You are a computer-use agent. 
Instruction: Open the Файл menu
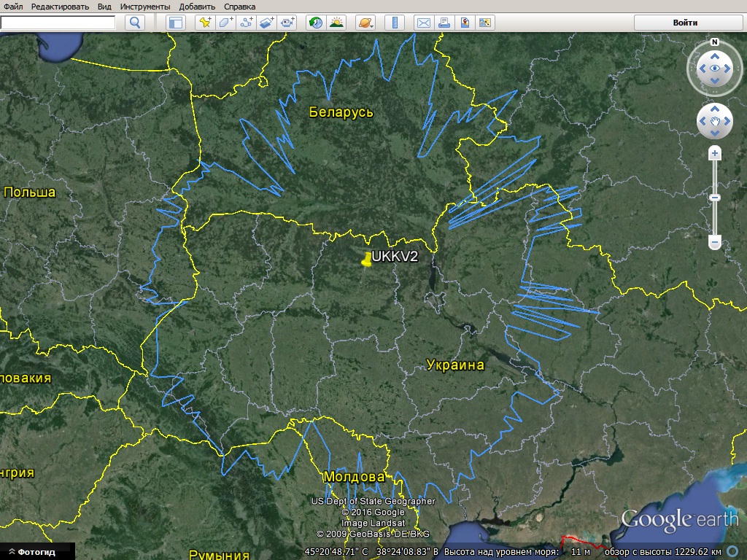pyautogui.click(x=13, y=7)
